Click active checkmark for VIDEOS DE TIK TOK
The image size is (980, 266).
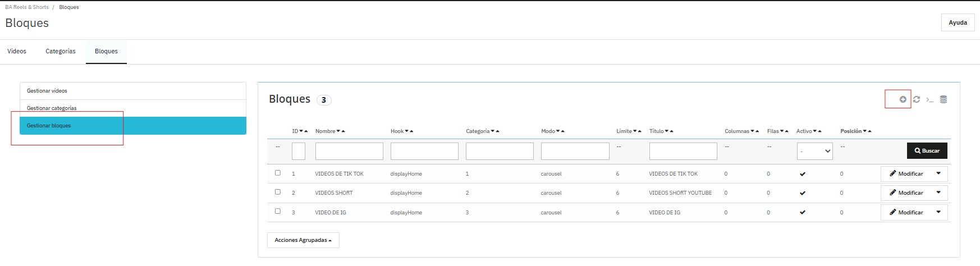click(x=802, y=174)
